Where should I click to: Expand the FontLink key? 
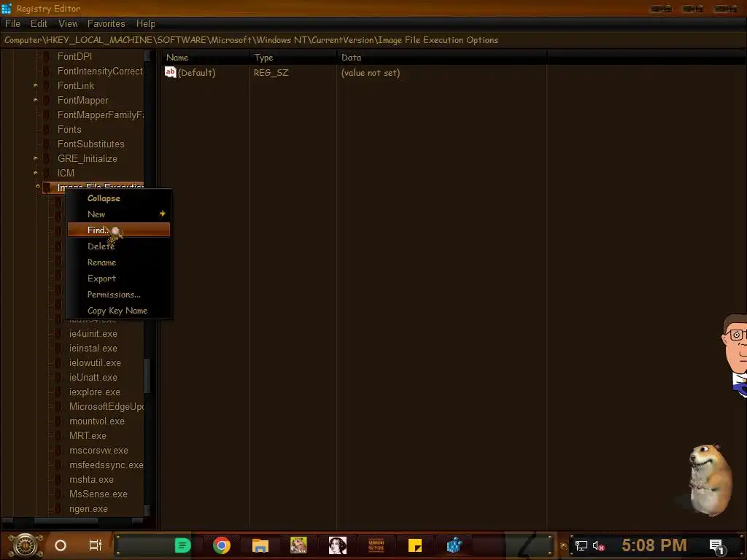point(35,86)
